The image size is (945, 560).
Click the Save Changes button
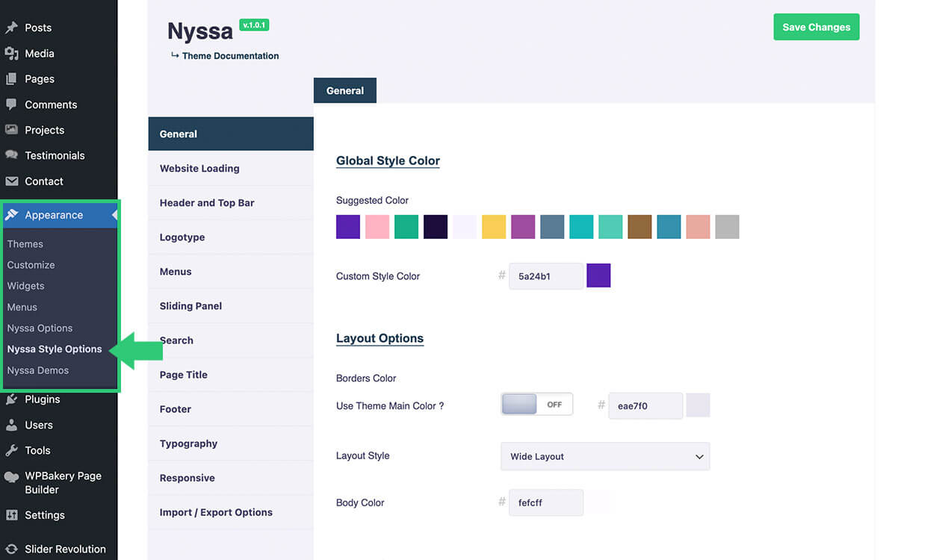coord(816,27)
